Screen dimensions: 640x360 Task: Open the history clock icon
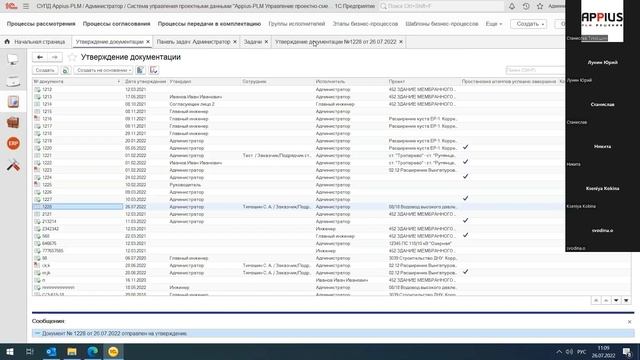[526, 6]
